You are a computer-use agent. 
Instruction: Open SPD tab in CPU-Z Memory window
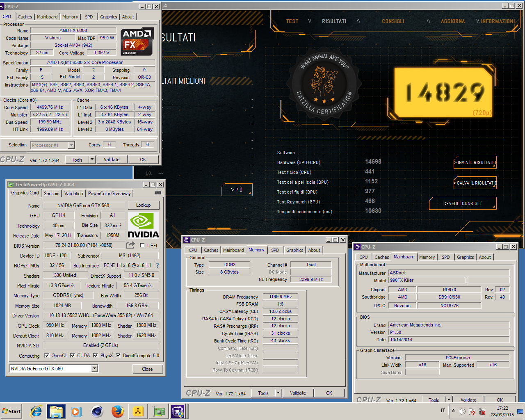click(x=275, y=250)
